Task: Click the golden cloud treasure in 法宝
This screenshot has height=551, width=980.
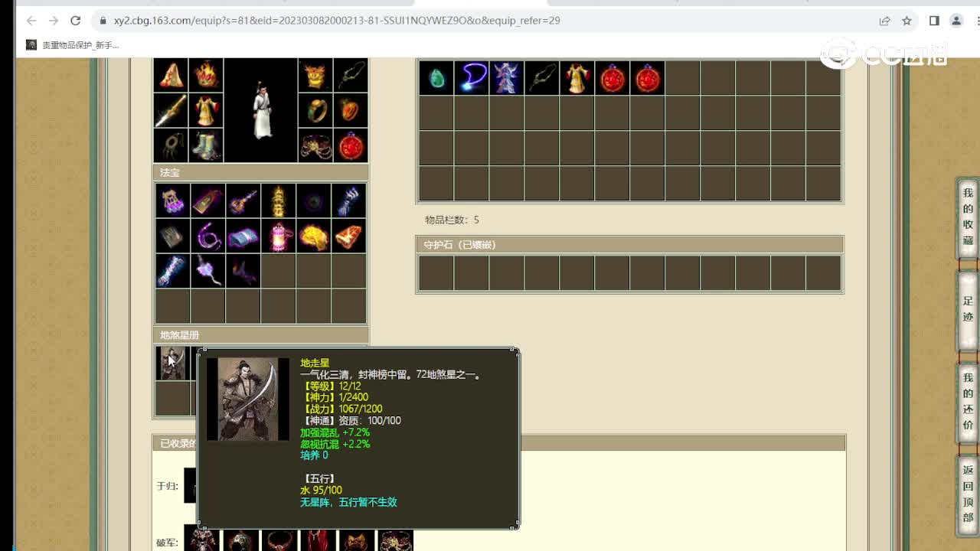Action: coord(313,236)
